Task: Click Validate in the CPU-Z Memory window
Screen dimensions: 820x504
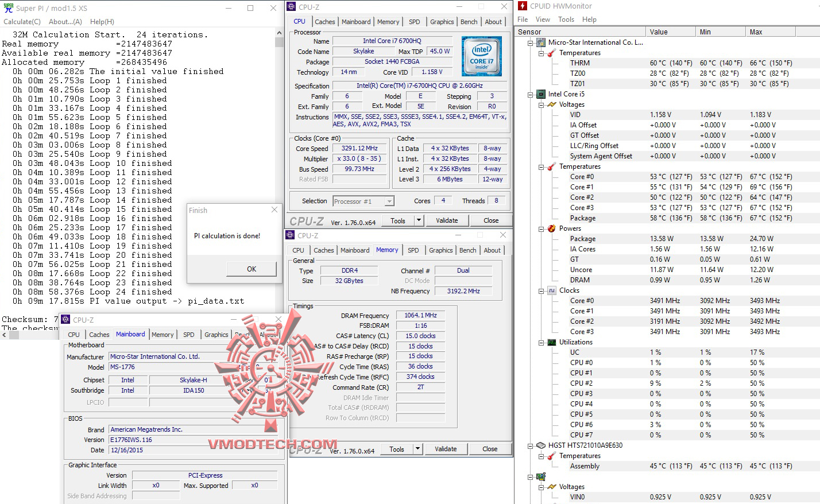Action: pyautogui.click(x=446, y=449)
